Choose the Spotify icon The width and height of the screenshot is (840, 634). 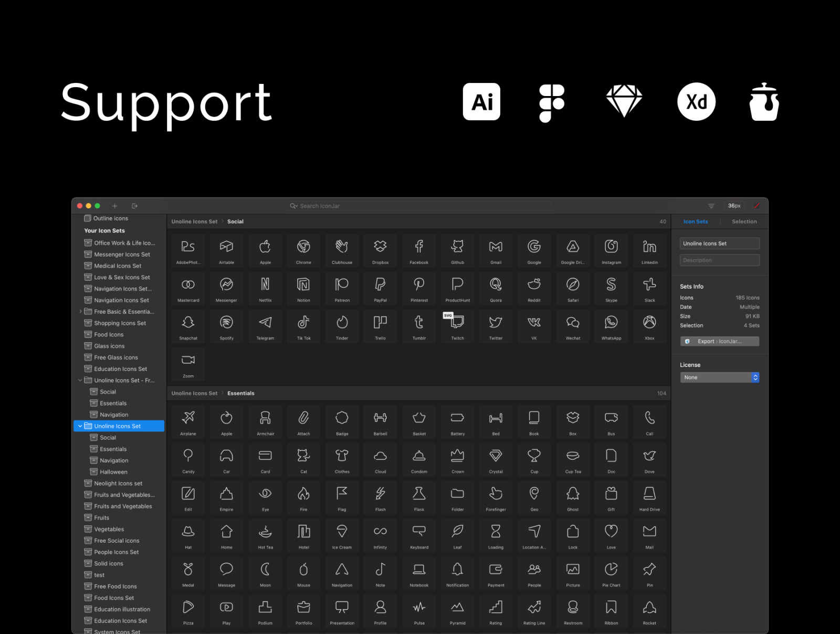[x=226, y=326]
